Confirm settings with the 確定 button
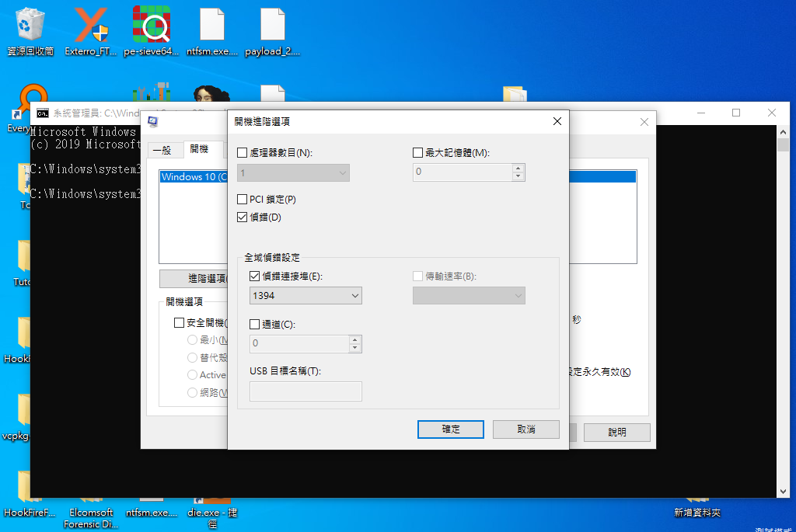 coord(450,429)
